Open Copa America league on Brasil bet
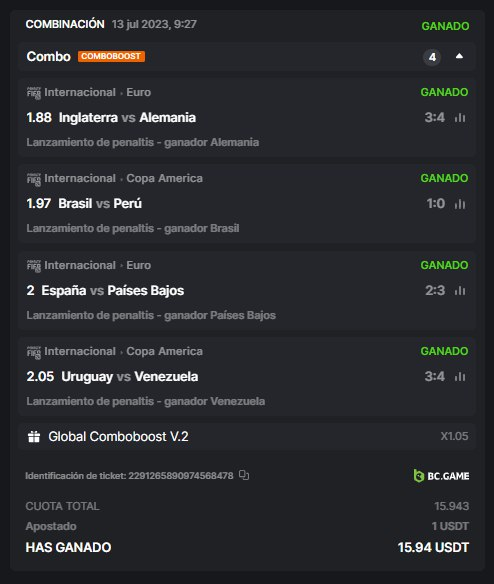Screen dimensions: 494x584 164,178
